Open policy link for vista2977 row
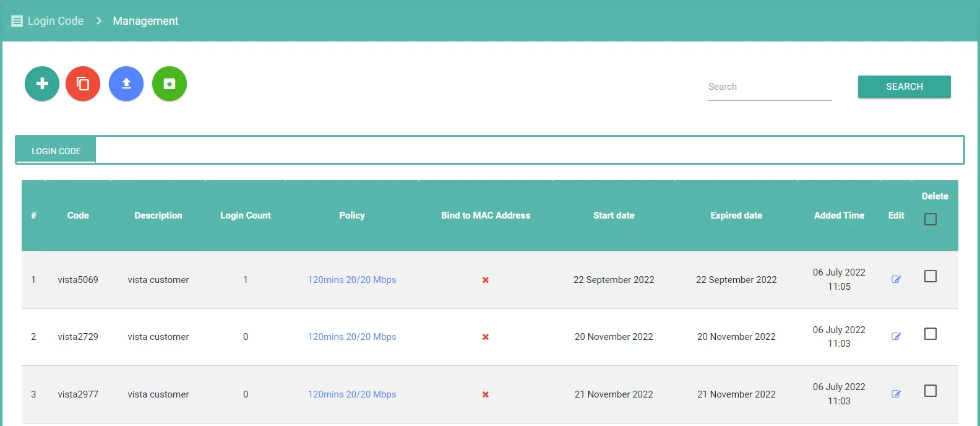Image resolution: width=980 pixels, height=426 pixels. pyautogui.click(x=352, y=394)
